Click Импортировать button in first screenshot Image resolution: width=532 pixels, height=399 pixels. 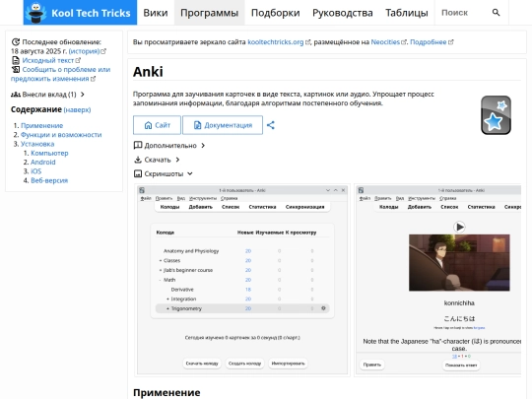click(x=288, y=364)
